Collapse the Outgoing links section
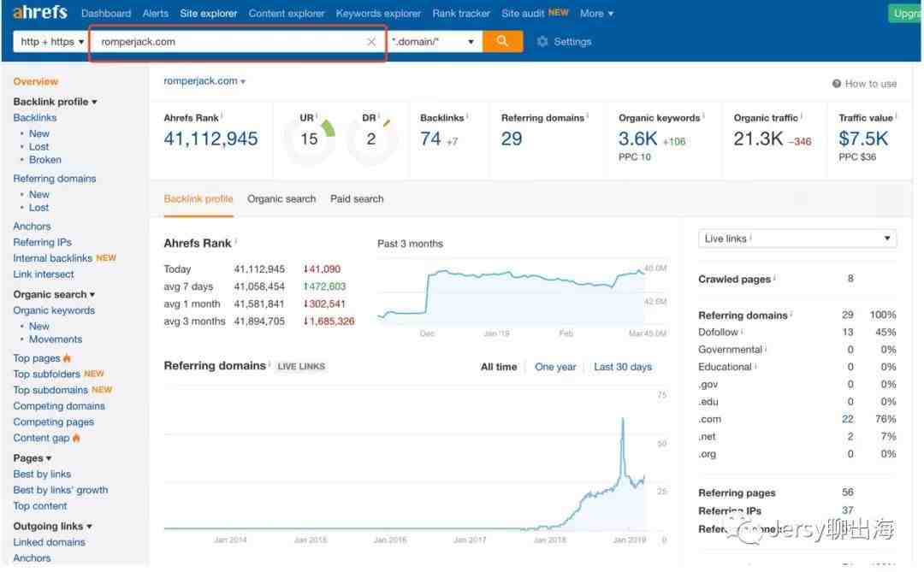924x572 pixels. [52, 527]
